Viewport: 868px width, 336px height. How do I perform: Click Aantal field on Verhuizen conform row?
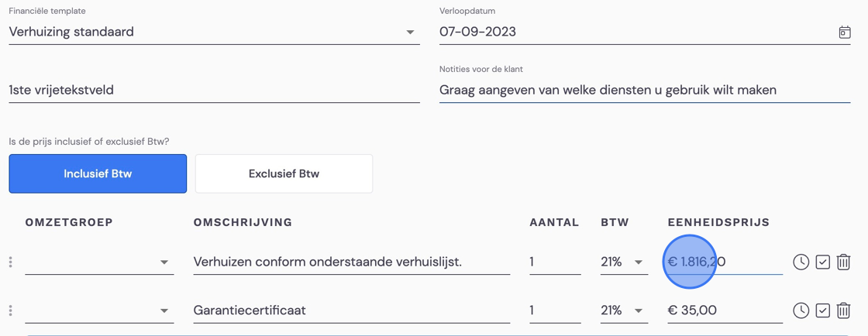[555, 262]
